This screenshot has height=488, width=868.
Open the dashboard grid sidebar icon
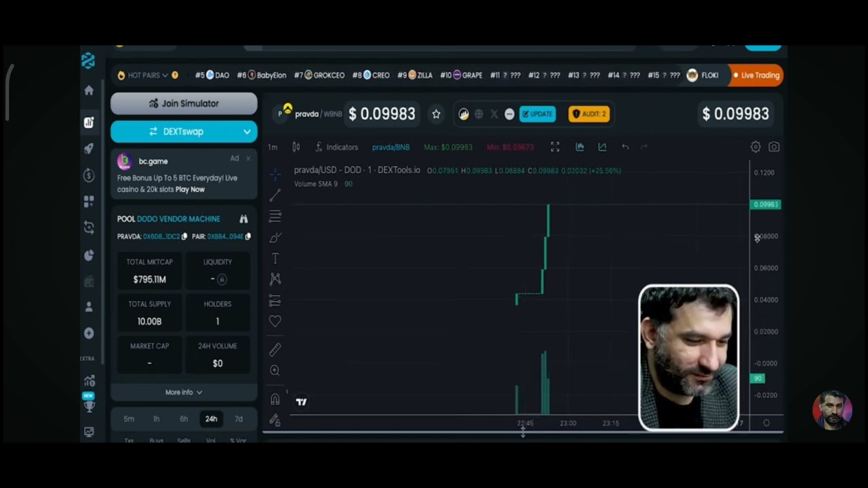click(89, 202)
